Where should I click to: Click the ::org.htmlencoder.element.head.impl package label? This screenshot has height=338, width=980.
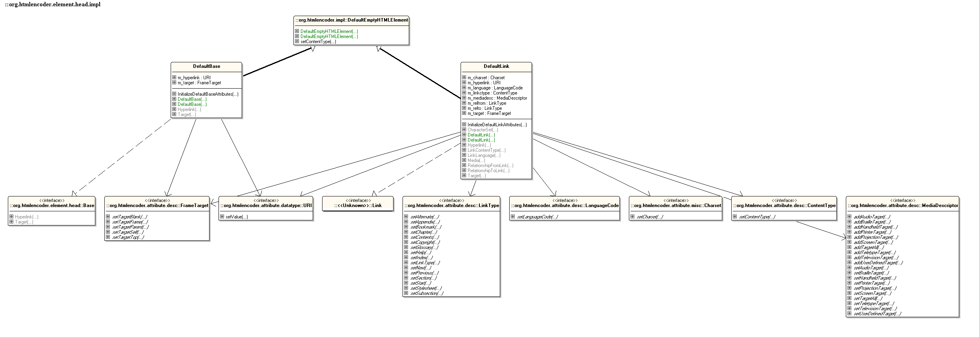(53, 5)
